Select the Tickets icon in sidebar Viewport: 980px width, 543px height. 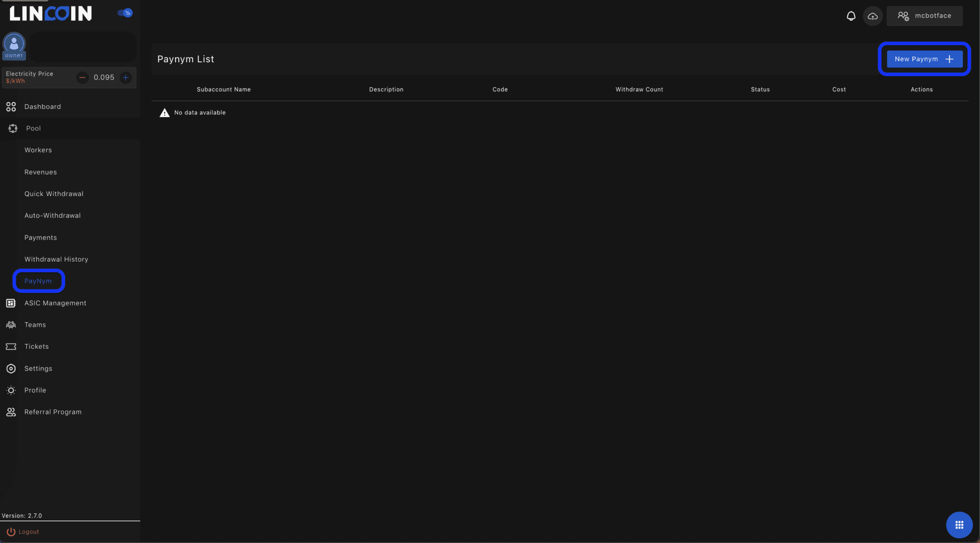[x=11, y=346]
